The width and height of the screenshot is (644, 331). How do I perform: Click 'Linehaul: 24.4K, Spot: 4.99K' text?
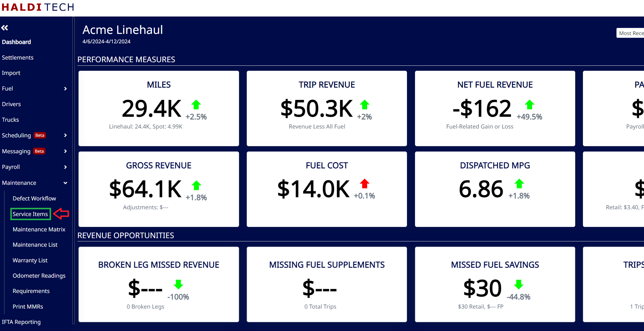(146, 126)
